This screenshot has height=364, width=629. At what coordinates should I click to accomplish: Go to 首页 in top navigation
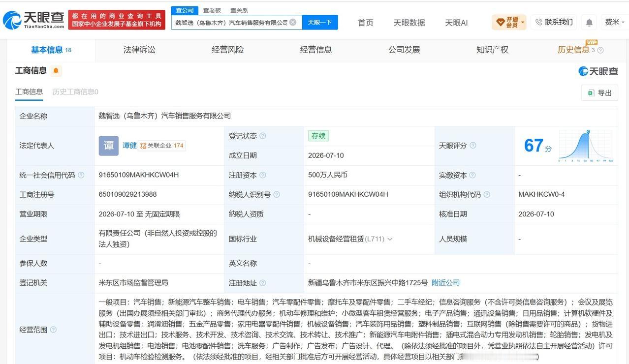tap(365, 22)
